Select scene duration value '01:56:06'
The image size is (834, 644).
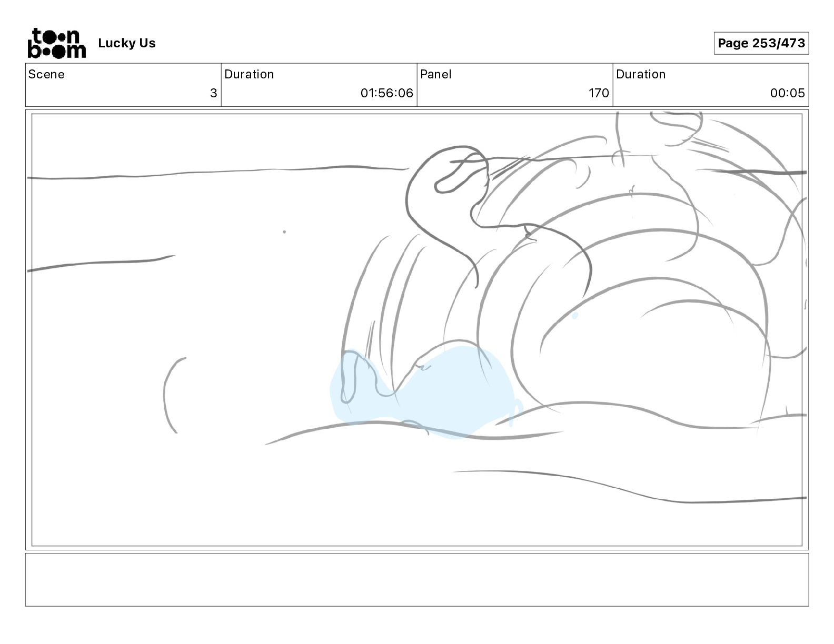387,93
